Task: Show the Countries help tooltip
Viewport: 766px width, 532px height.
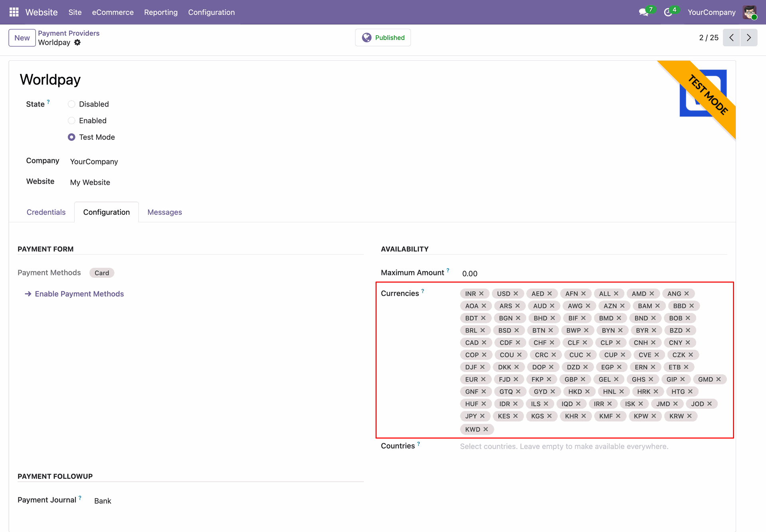Action: pos(419,443)
